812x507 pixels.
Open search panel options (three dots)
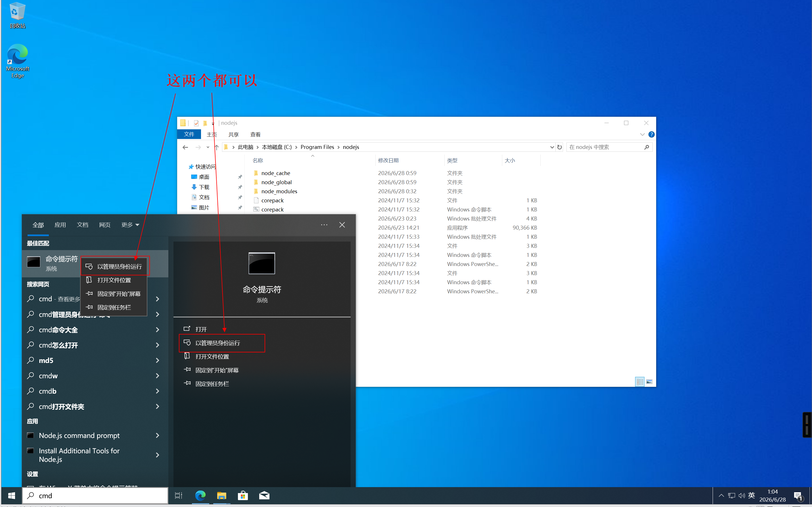[x=324, y=225]
